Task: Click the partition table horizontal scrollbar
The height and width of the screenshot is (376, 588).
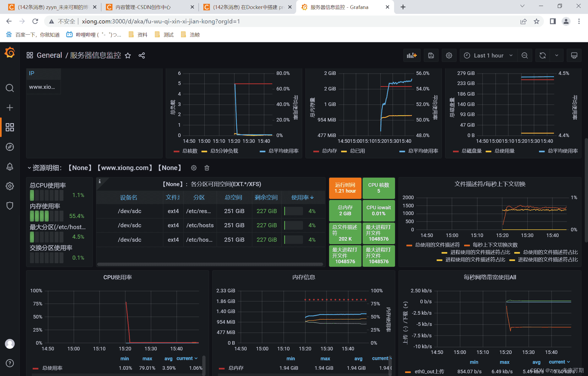Action: (x=210, y=264)
